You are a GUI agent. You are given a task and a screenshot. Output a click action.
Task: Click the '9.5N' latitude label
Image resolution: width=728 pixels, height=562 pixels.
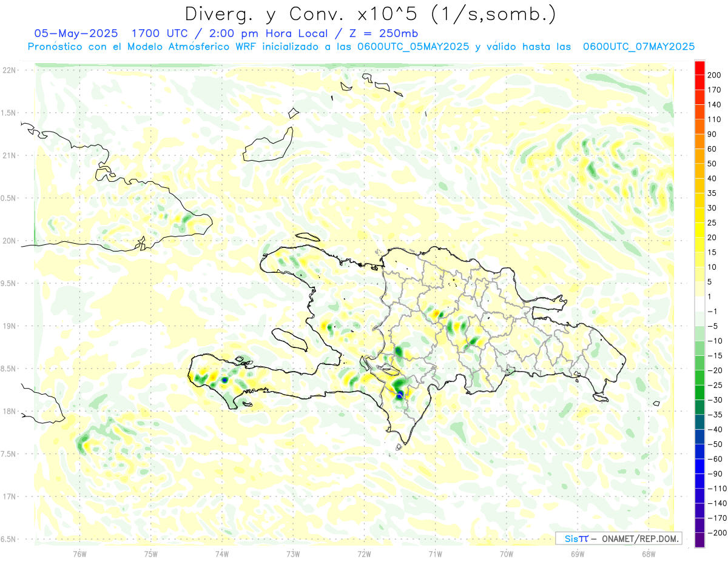(8, 283)
